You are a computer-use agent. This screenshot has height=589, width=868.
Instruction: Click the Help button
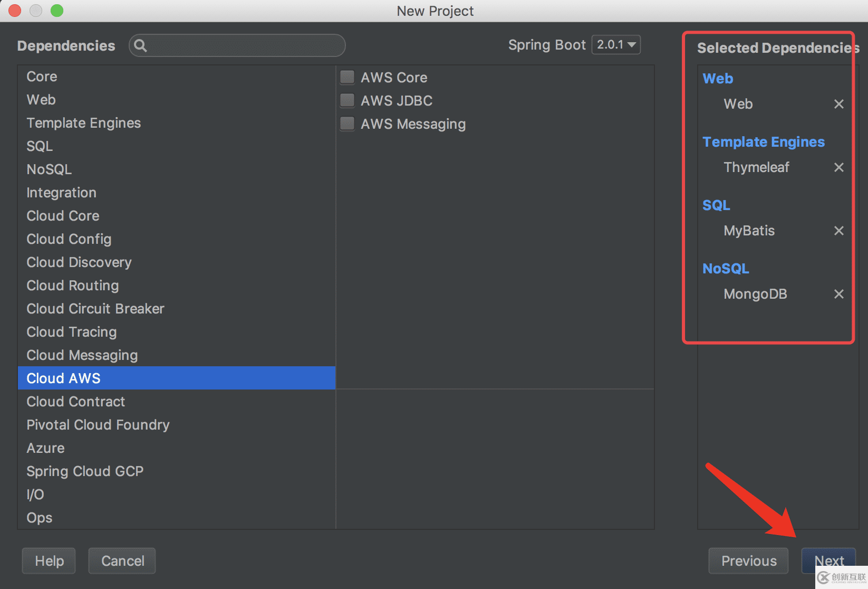point(49,560)
